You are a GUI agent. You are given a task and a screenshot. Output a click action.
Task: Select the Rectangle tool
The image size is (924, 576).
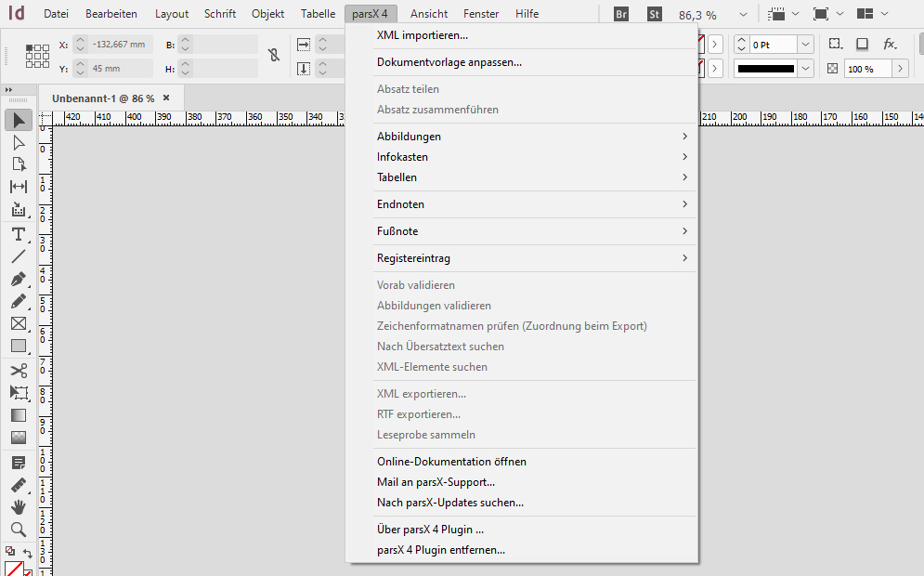pos(19,347)
